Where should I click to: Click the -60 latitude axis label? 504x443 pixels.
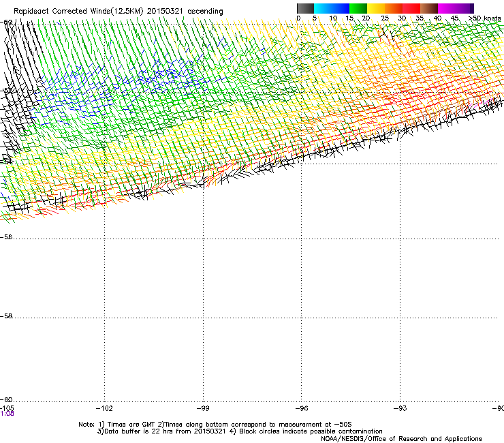click(x=6, y=400)
